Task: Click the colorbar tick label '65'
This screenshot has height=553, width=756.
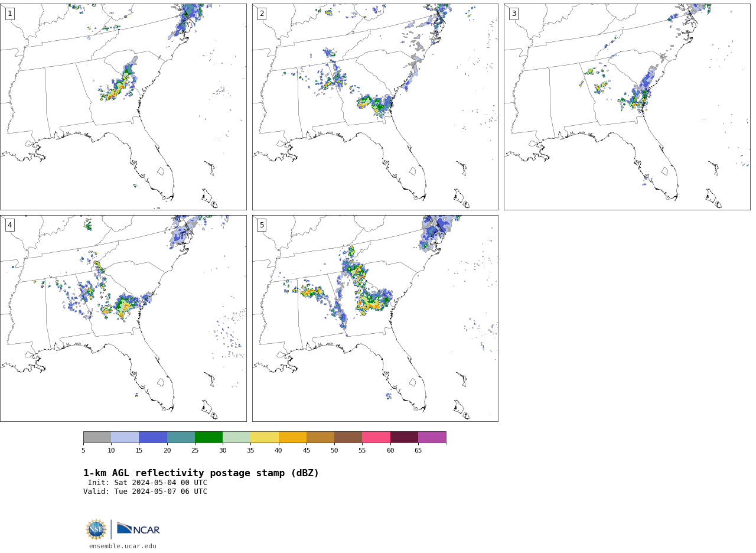Action: click(x=418, y=451)
